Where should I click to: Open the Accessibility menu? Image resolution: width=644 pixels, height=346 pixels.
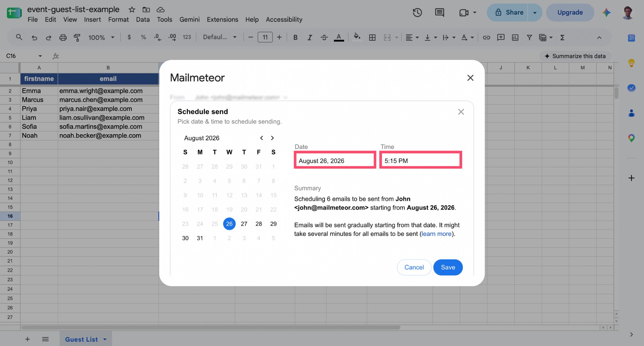[x=284, y=20]
